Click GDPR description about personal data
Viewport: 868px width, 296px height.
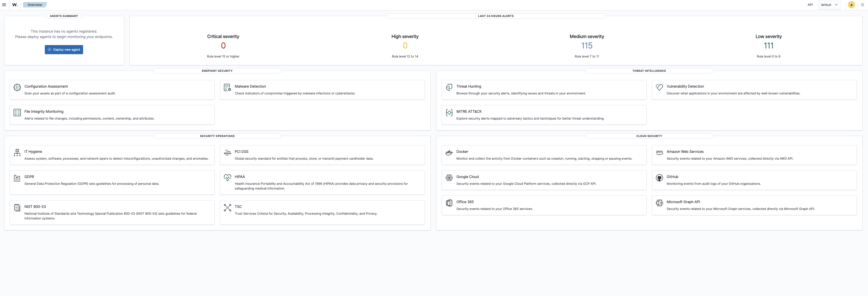[92, 184]
